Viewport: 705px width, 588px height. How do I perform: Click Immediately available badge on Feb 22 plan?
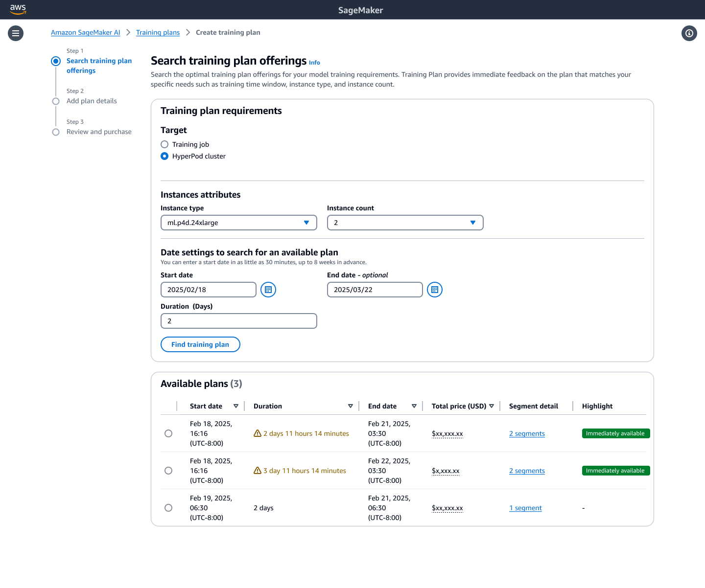pyautogui.click(x=616, y=471)
